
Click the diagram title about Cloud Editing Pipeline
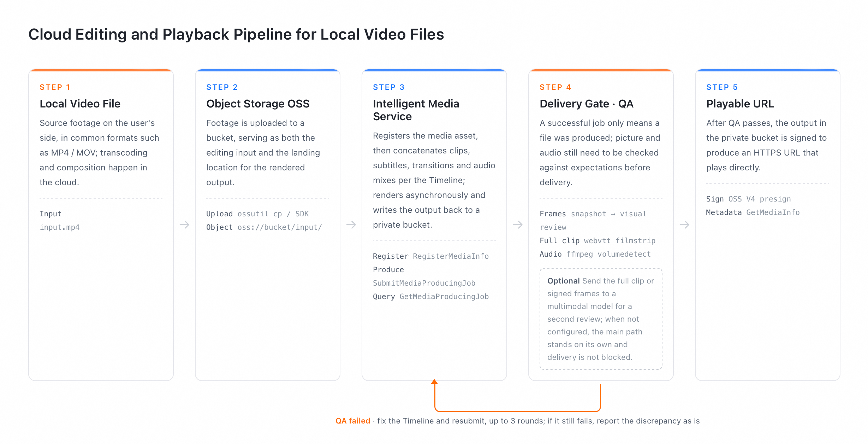click(x=236, y=35)
